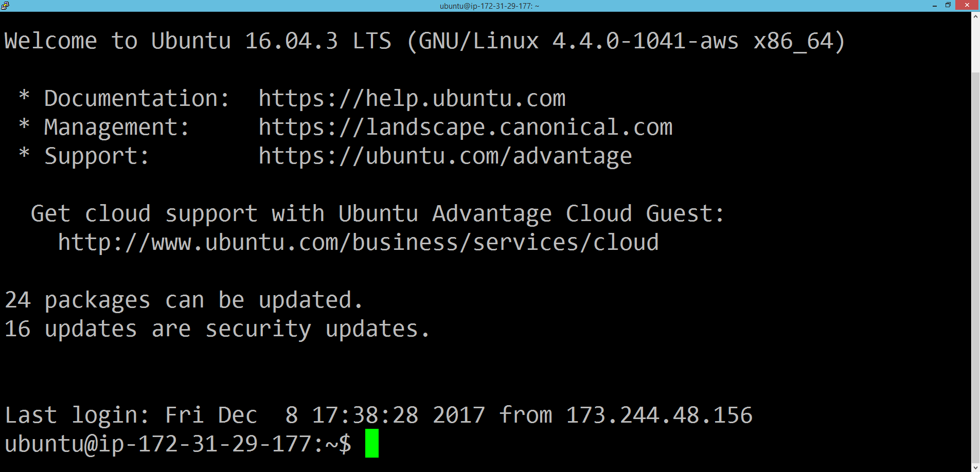The image size is (980, 472).
Task: Click the scrollbar up arrow
Action: tap(975, 16)
